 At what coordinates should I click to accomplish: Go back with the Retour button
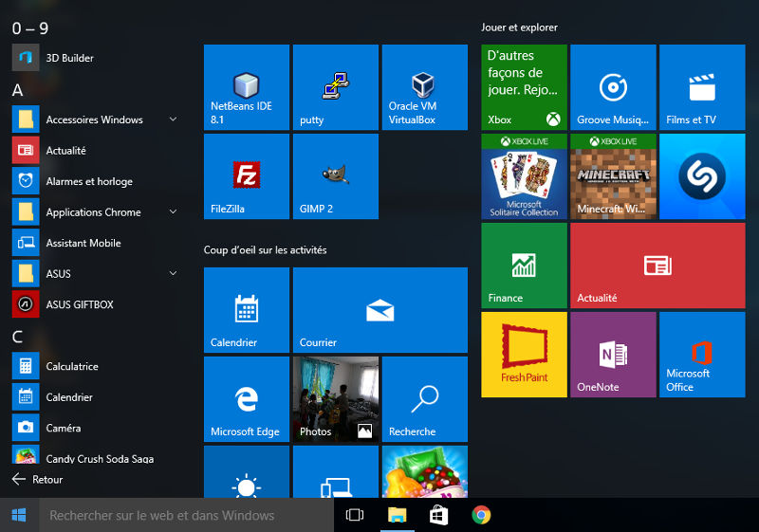[38, 479]
